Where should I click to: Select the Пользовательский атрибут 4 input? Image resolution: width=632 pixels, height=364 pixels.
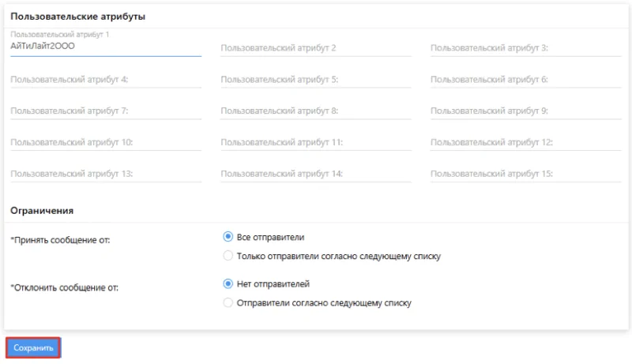(106, 80)
